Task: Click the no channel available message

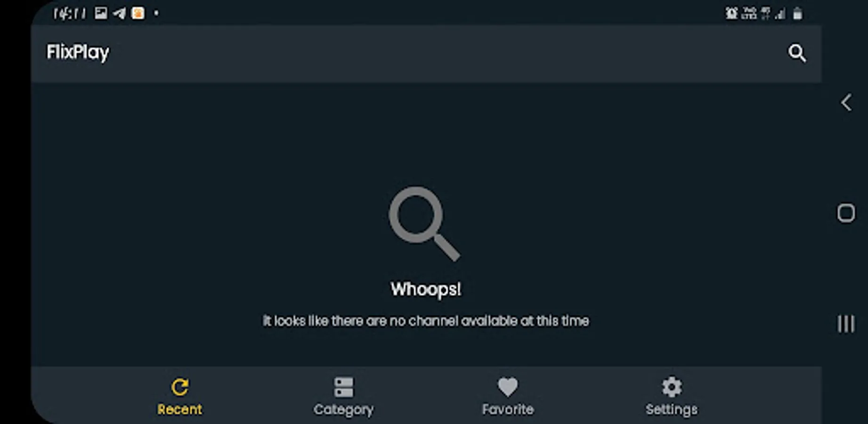Action: tap(426, 321)
